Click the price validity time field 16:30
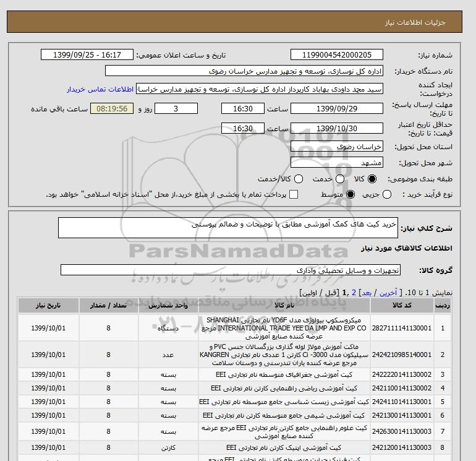The height and width of the screenshot is (461, 476). pyautogui.click(x=243, y=128)
